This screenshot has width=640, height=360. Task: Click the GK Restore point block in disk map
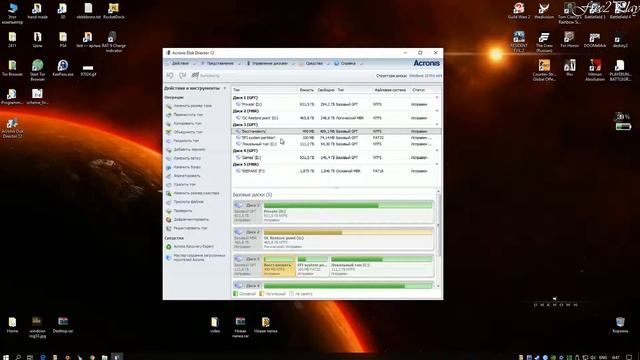tap(348, 239)
